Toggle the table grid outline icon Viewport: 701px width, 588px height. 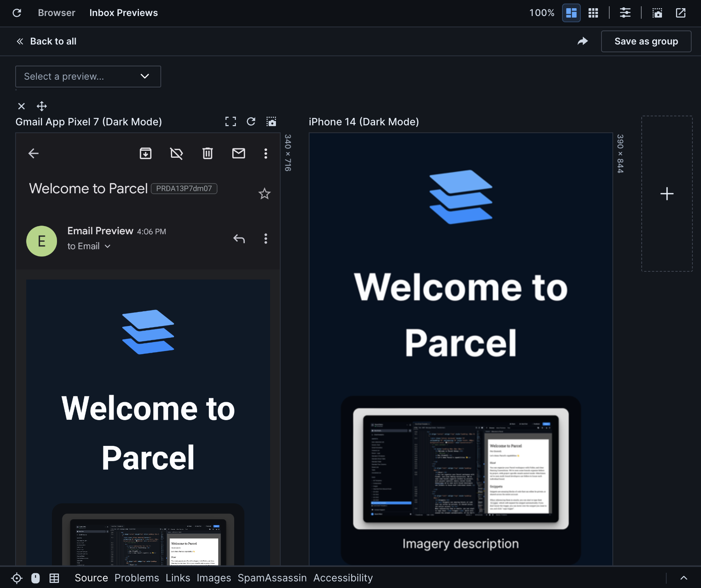point(54,578)
